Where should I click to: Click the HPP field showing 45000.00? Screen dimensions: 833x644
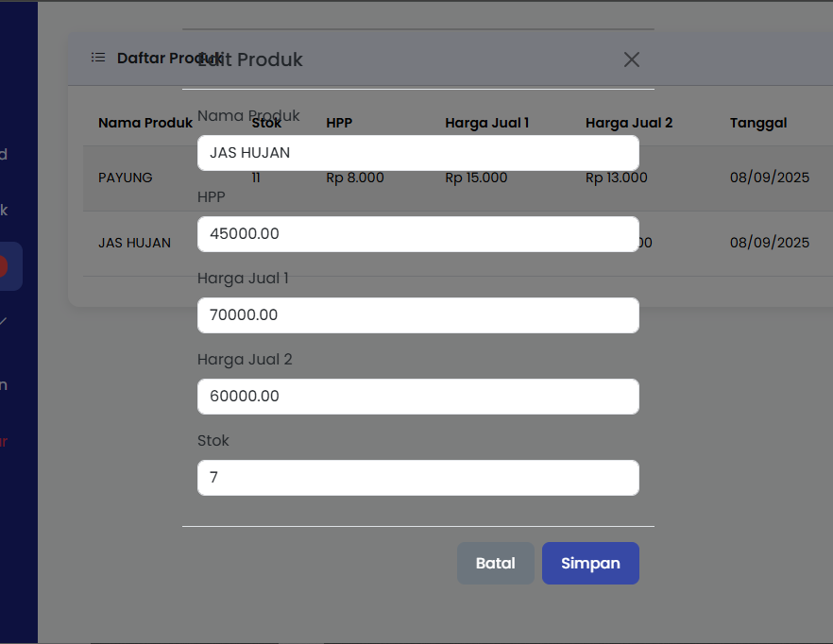tap(417, 234)
